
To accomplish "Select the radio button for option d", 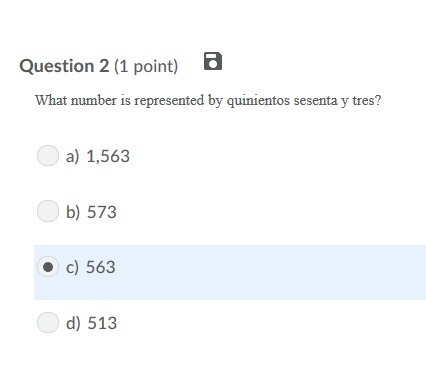I will tap(48, 323).
